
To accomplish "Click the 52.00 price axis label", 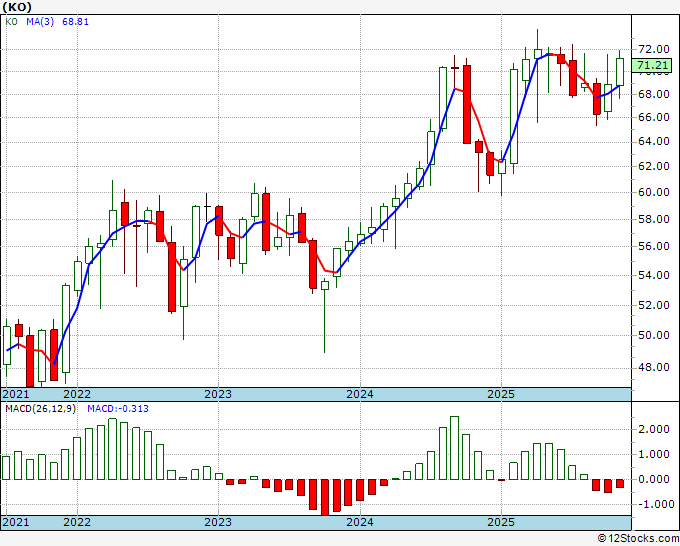I will point(654,305).
